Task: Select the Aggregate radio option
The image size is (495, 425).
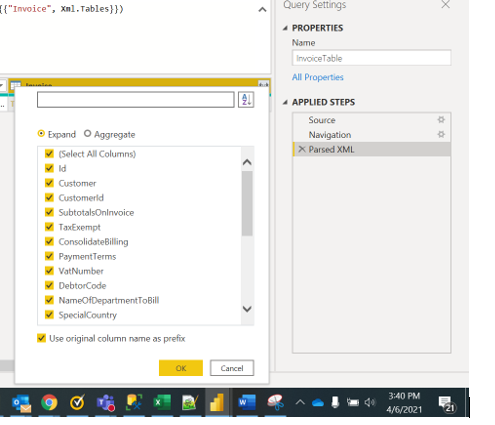Action: pos(87,134)
